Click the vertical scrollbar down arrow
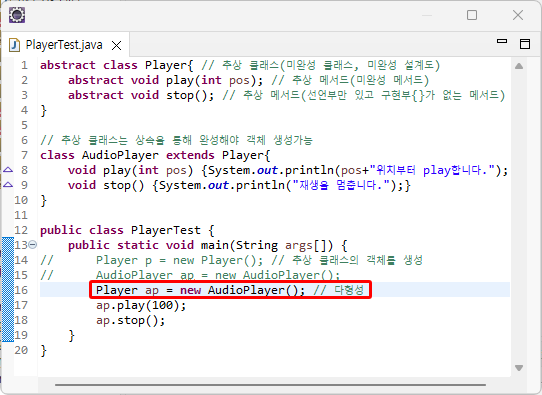The image size is (542, 395). point(518,367)
